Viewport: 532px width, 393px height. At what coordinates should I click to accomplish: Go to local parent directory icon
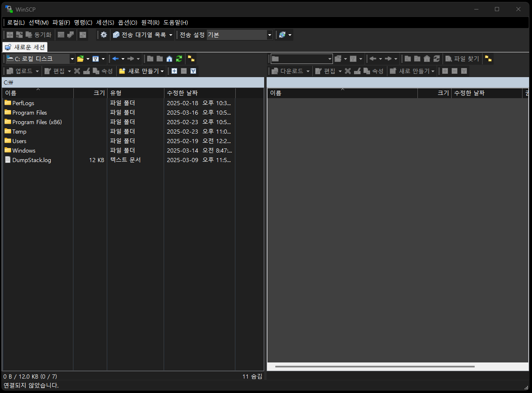[x=150, y=59]
